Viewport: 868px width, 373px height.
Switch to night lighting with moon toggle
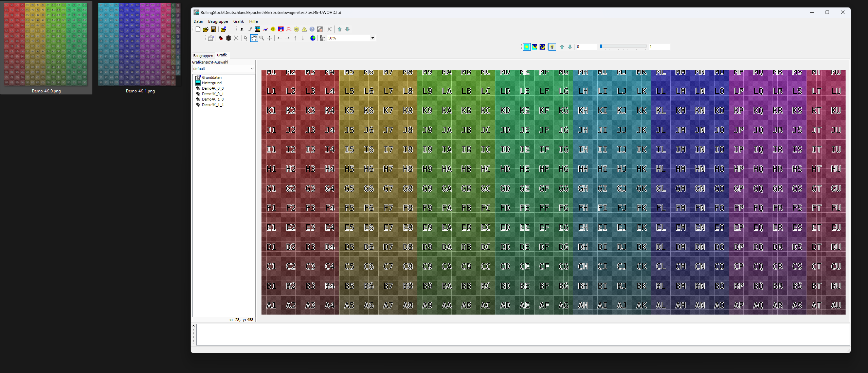[542, 47]
